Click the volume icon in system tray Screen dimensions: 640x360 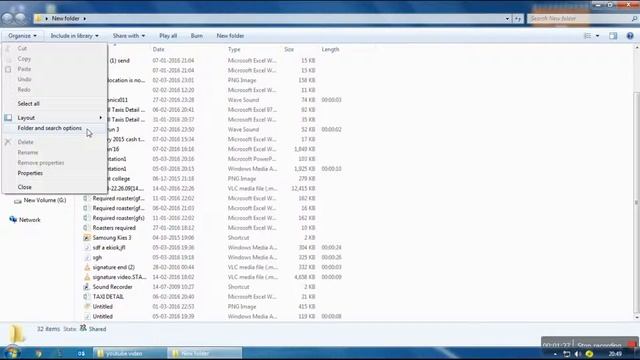coord(578,354)
